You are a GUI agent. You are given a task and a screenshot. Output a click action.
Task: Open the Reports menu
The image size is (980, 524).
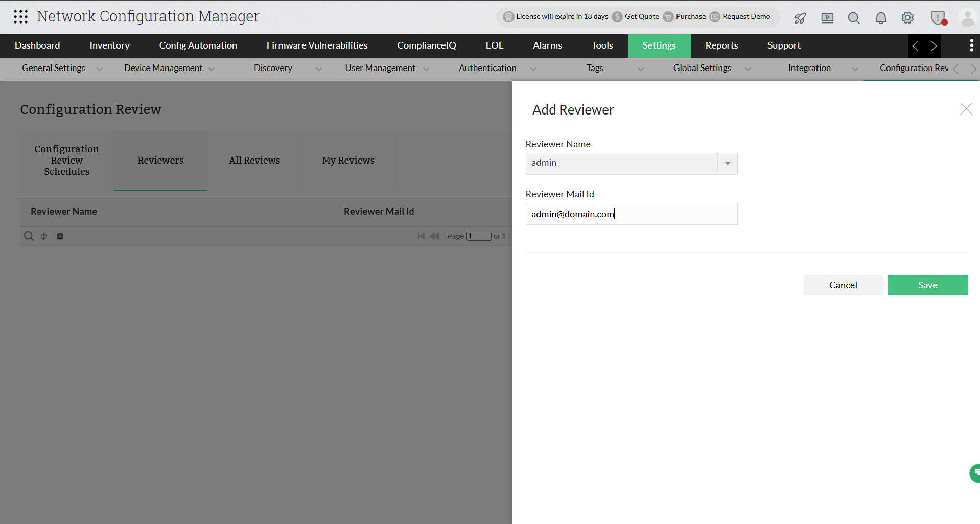(721, 46)
